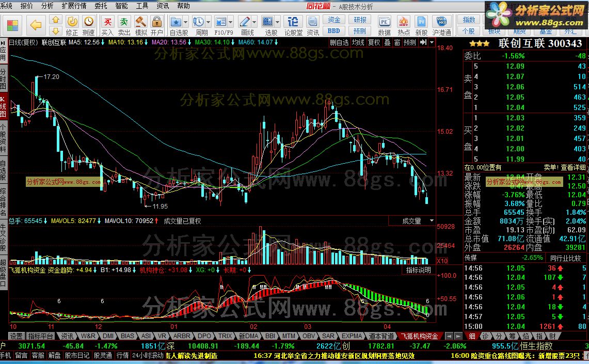
Task: Expand the 画线 dropdown arrow
Action: (254, 22)
